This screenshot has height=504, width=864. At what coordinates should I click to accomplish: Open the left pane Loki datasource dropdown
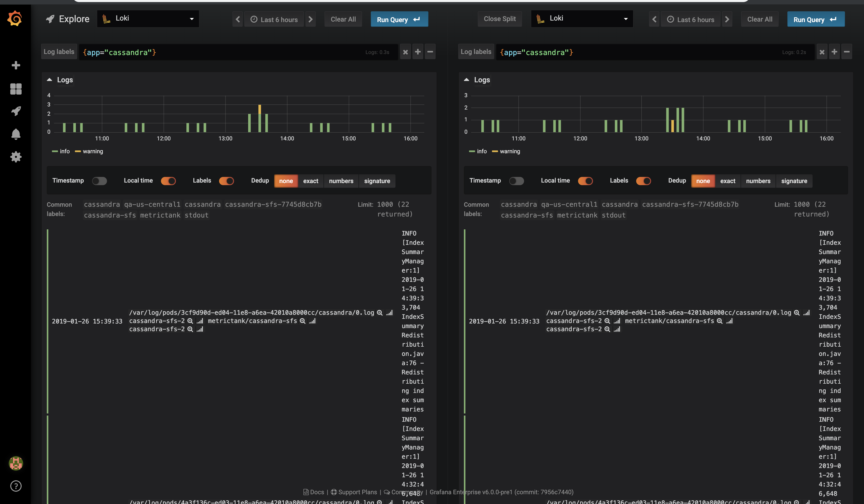148,19
